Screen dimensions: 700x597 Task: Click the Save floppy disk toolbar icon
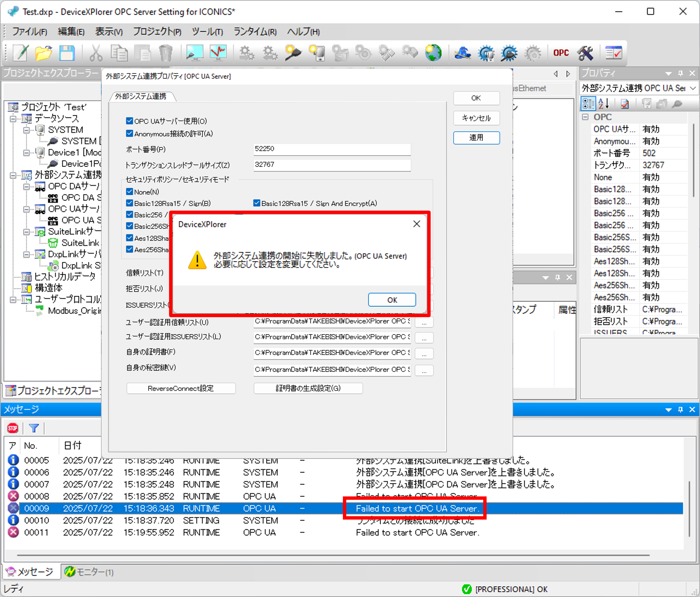pos(67,53)
